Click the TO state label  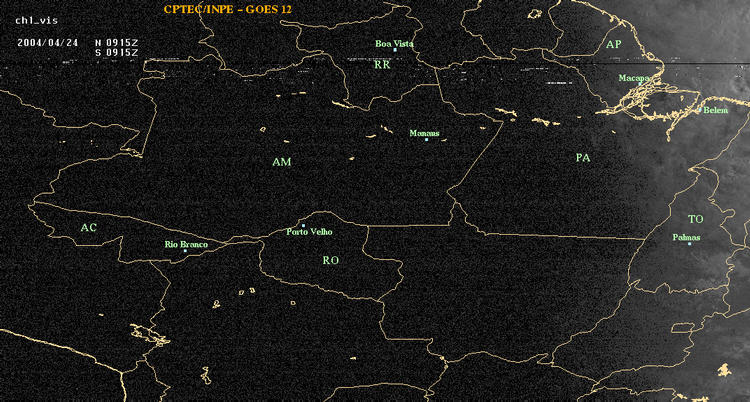click(x=696, y=219)
